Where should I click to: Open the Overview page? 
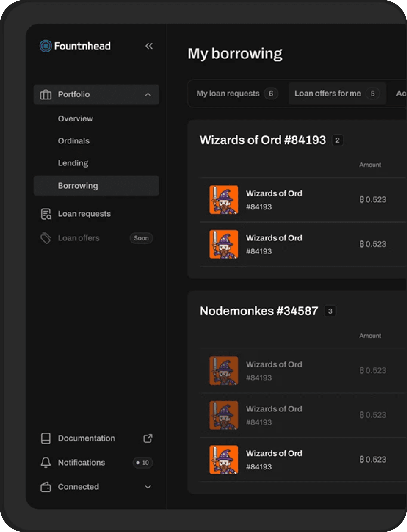point(75,119)
